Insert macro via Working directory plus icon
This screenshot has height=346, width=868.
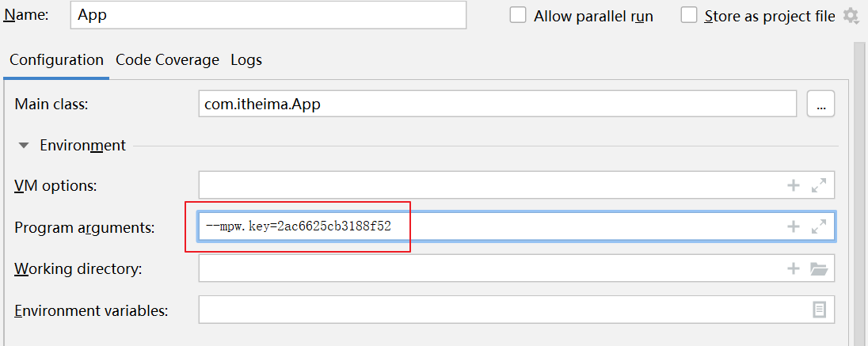point(793,268)
